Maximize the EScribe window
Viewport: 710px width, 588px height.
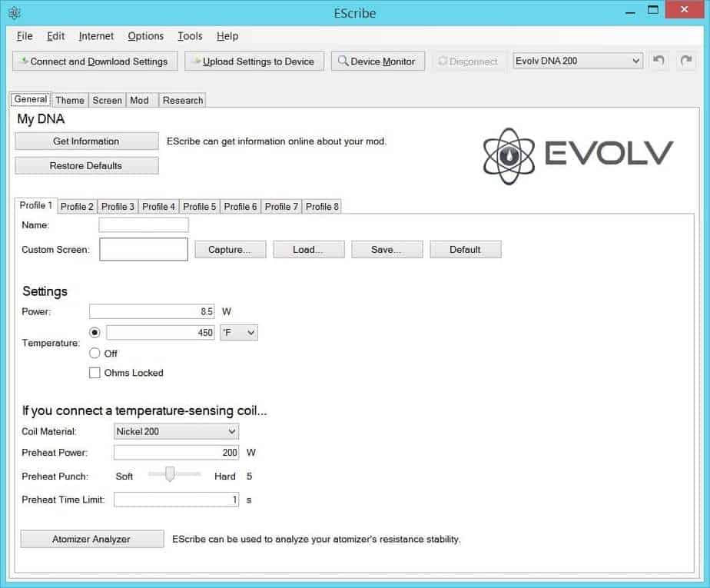tap(652, 11)
